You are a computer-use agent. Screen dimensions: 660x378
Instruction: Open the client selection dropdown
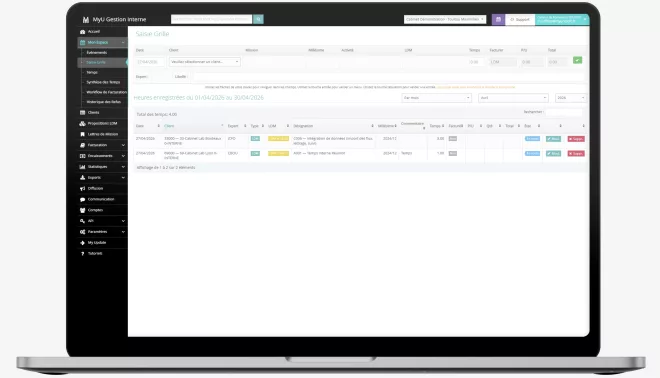205,62
